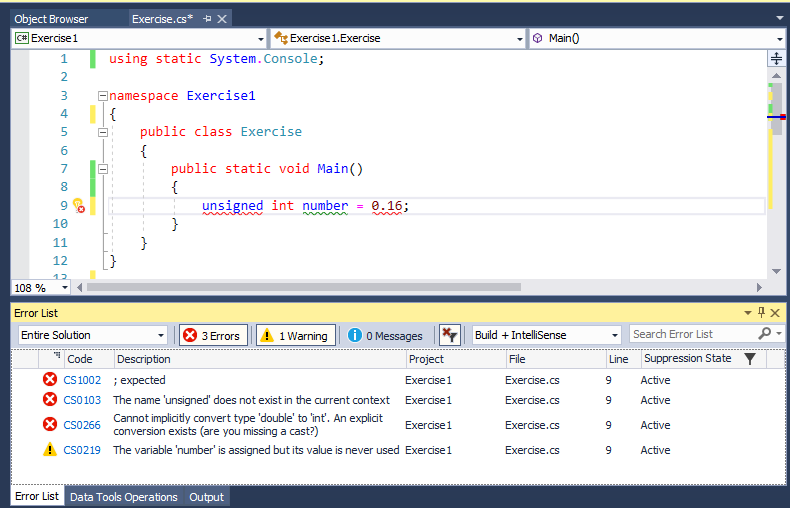Click the value 0.16 on line 9

coord(386,206)
